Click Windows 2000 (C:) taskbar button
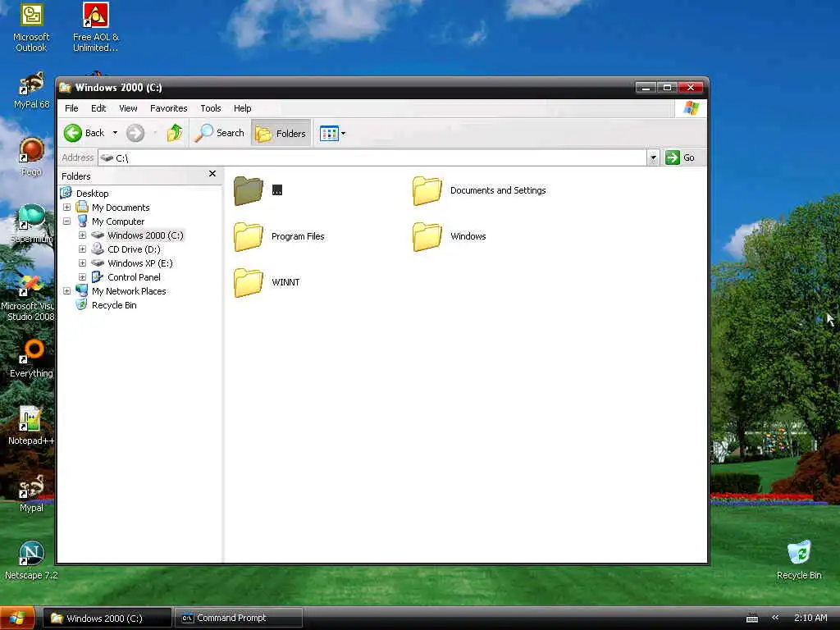 (107, 618)
